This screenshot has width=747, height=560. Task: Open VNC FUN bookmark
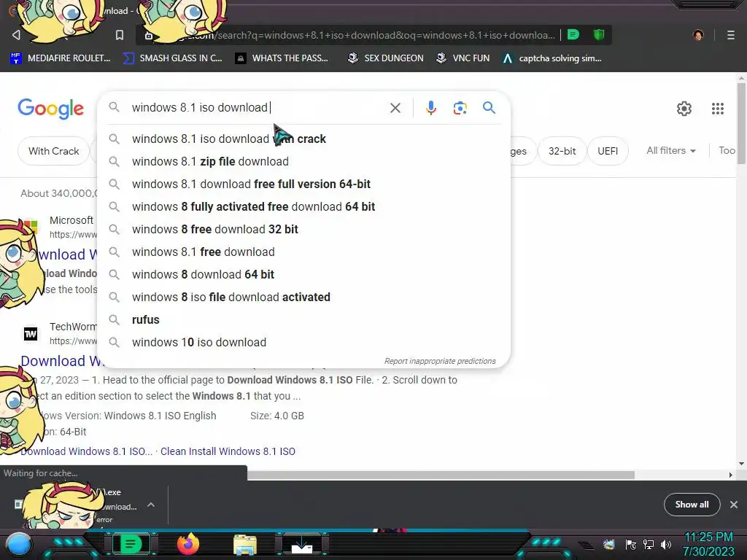463,58
